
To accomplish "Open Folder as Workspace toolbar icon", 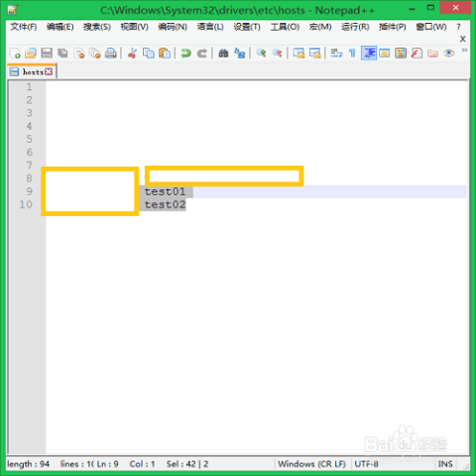I will pos(432,54).
